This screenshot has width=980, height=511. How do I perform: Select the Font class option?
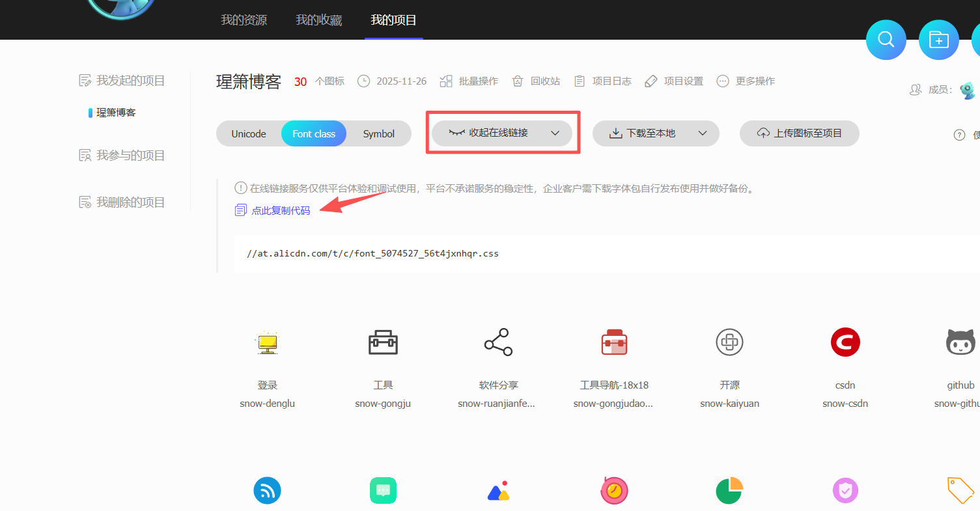tap(314, 134)
